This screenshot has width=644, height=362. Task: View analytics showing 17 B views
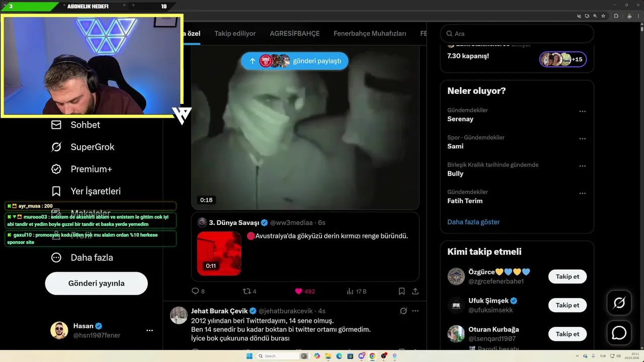point(357,291)
